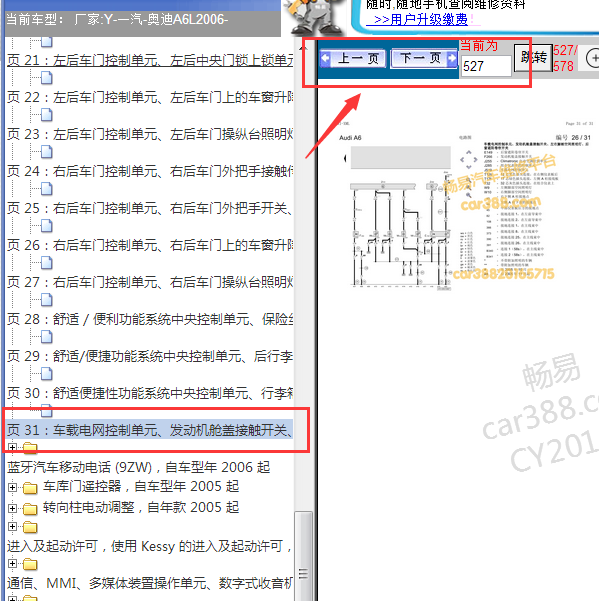The height and width of the screenshot is (601, 599).
Task: Click document icon above page 24 row
Action: pos(46,152)
